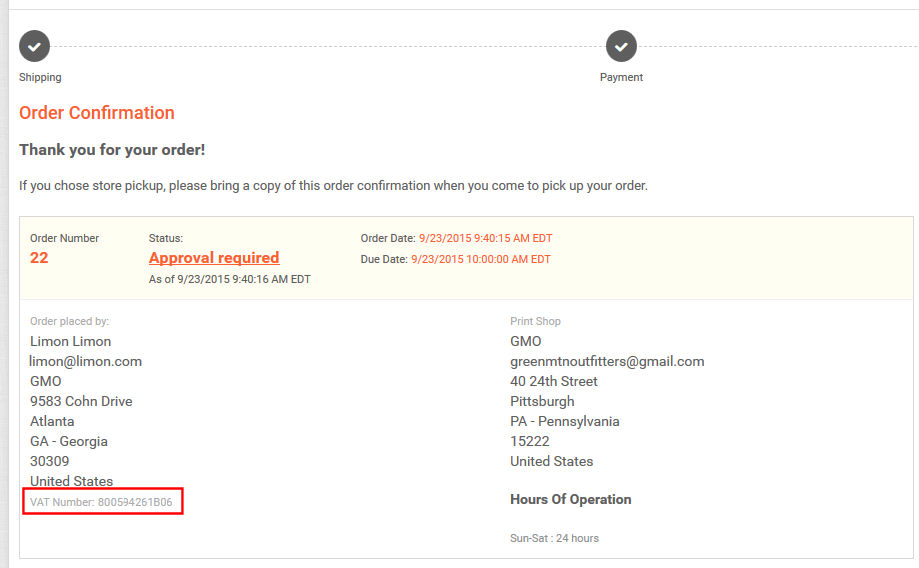Select the Shipping step label

(x=40, y=77)
